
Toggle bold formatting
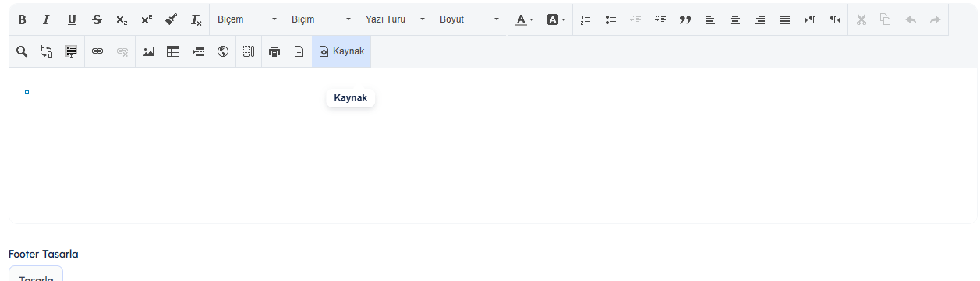[x=22, y=19]
